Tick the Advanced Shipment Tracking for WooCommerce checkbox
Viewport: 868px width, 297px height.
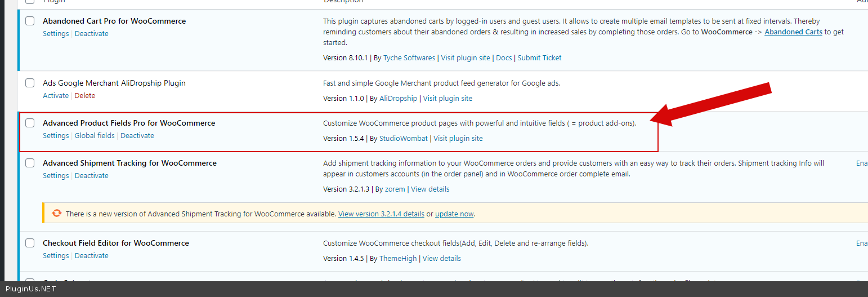point(30,163)
